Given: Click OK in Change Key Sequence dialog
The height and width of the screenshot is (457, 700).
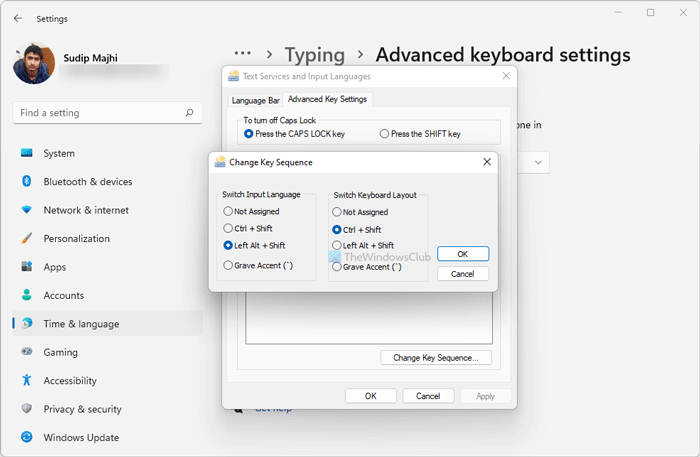Looking at the screenshot, I should [x=463, y=254].
